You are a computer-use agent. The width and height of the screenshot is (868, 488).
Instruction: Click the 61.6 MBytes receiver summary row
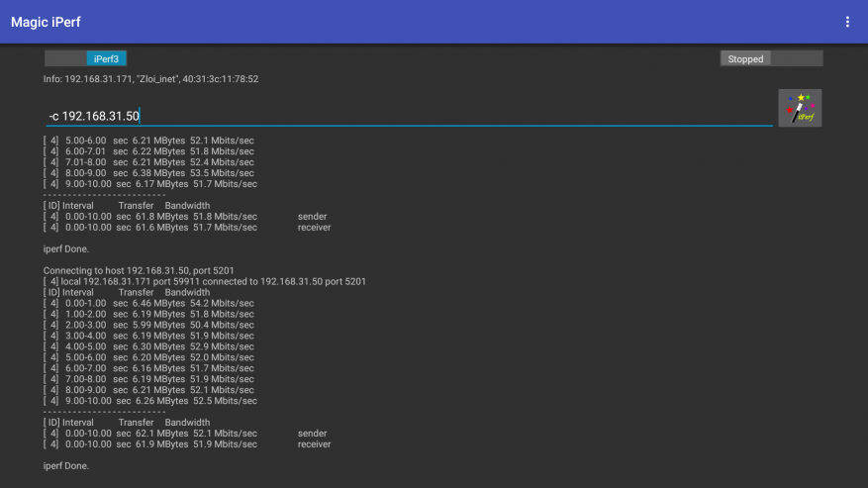(x=187, y=228)
